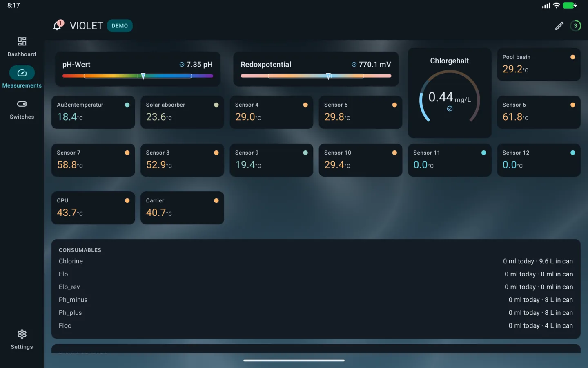
Task: Open the Switches toggle icon
Action: 22,104
